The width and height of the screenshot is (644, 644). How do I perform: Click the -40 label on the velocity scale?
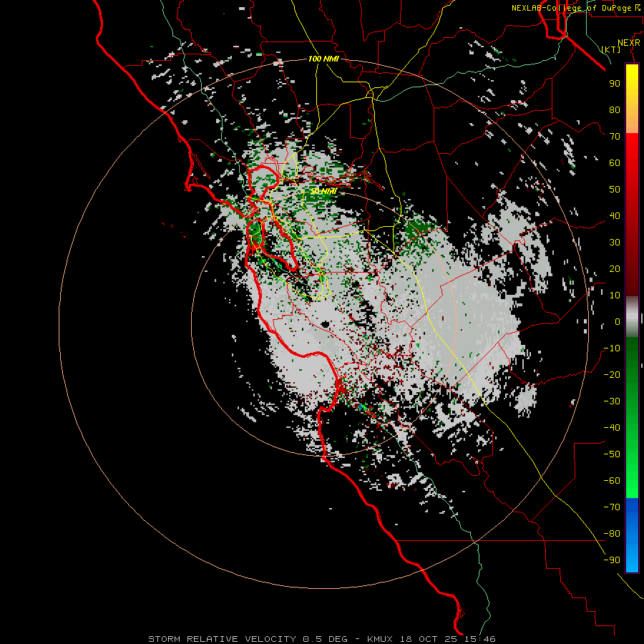pyautogui.click(x=612, y=428)
